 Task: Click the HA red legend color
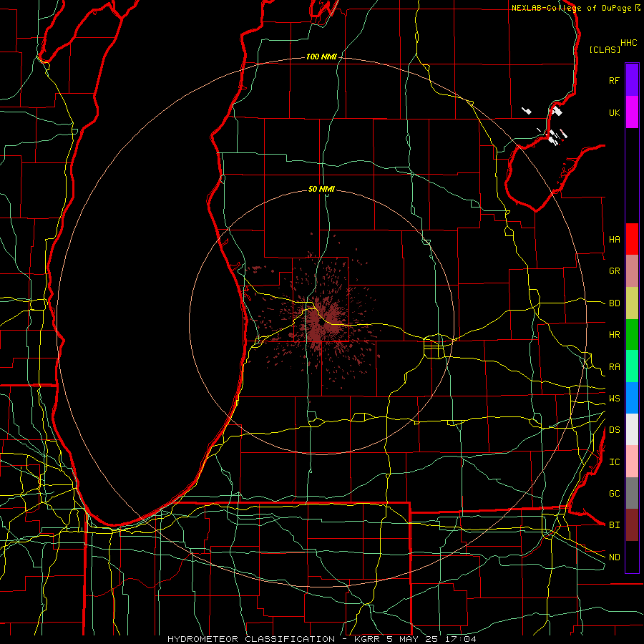click(x=632, y=239)
